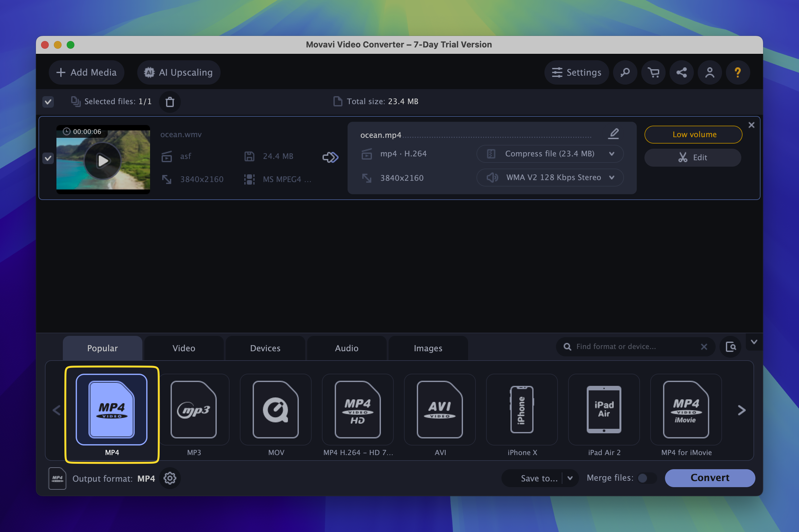Click the Edit button for ocean.wmv
This screenshot has height=532, width=799.
pyautogui.click(x=693, y=157)
